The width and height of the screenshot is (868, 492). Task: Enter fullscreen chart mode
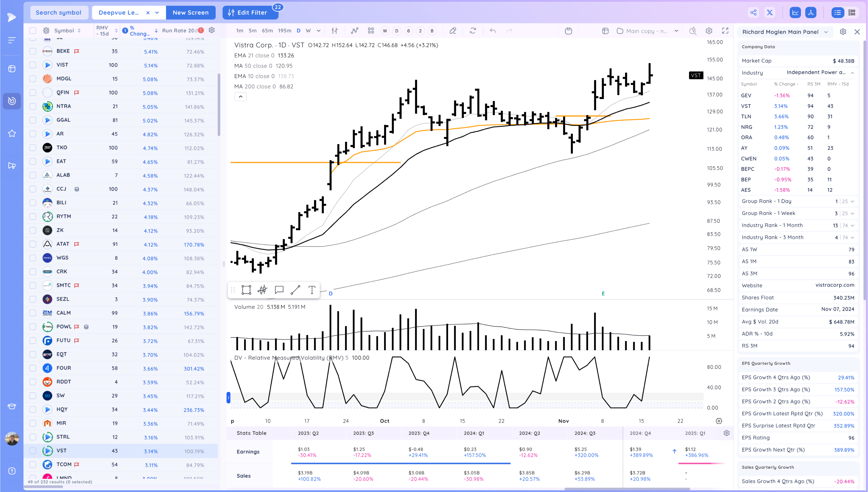[x=725, y=31]
